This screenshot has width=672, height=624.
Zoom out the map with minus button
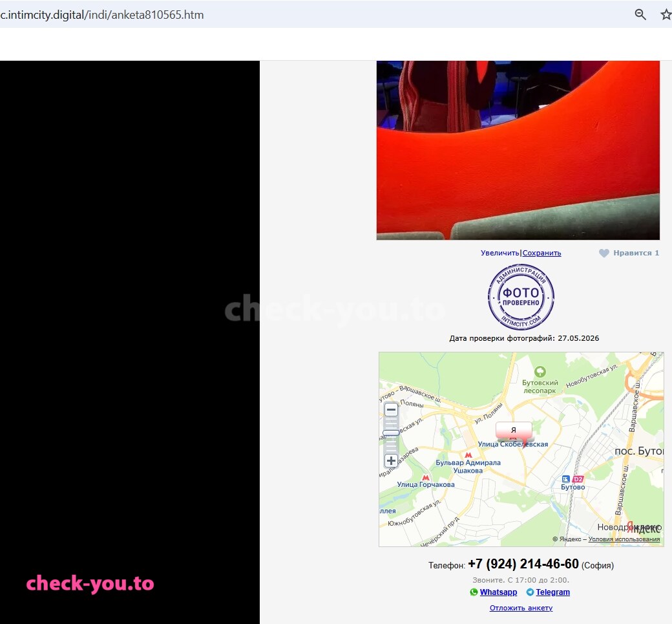click(391, 409)
